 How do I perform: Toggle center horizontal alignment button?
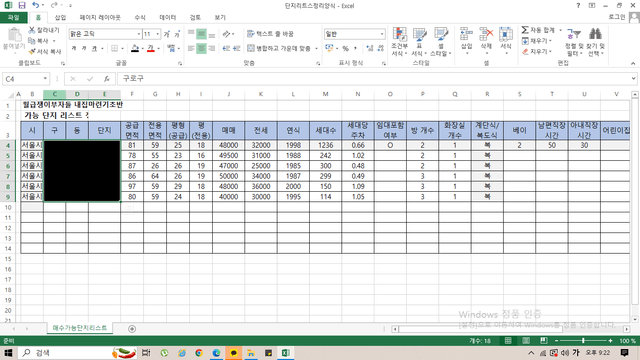201,48
